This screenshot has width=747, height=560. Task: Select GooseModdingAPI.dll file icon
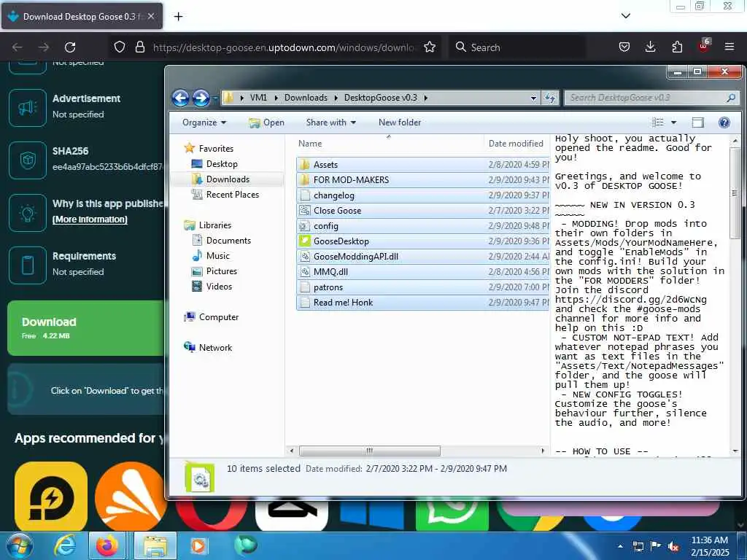point(304,256)
